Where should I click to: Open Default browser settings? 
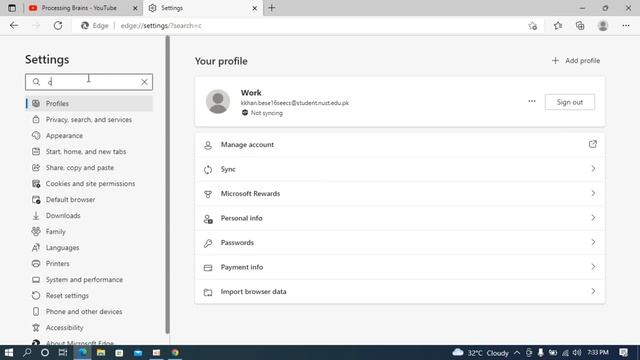[89, 200]
